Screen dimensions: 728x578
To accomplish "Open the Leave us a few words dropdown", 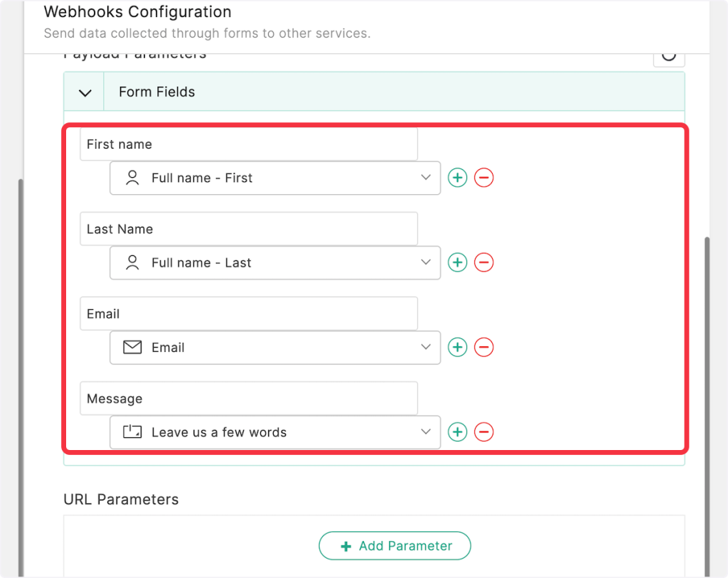I will [x=274, y=432].
